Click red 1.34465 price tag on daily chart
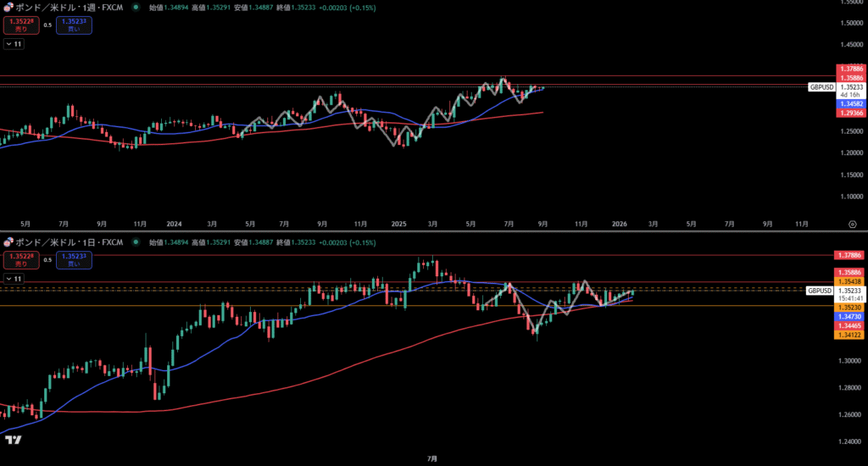Screen dimensions: 868x466 click(849, 326)
